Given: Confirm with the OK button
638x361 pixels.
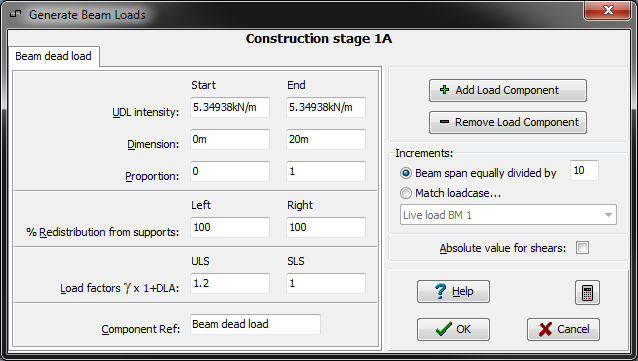Looking at the screenshot, I should pos(453,329).
